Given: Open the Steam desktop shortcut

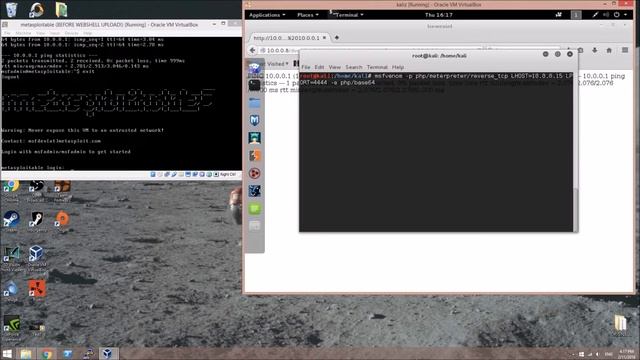Looking at the screenshot, I should tap(11, 221).
